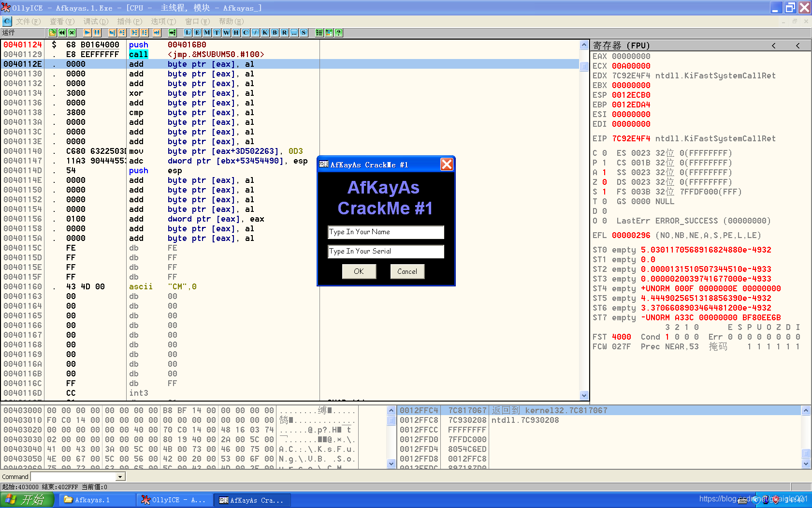This screenshot has height=508, width=812.
Task: Open the Log window with L icon
Action: [x=188, y=32]
